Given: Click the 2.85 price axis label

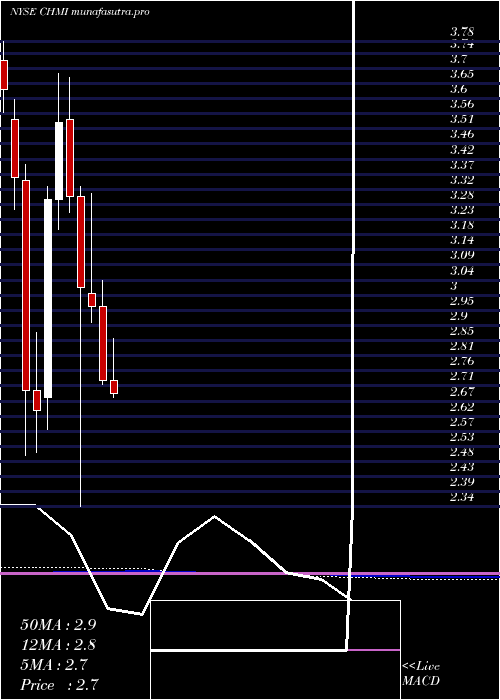Looking at the screenshot, I should 462,331.
